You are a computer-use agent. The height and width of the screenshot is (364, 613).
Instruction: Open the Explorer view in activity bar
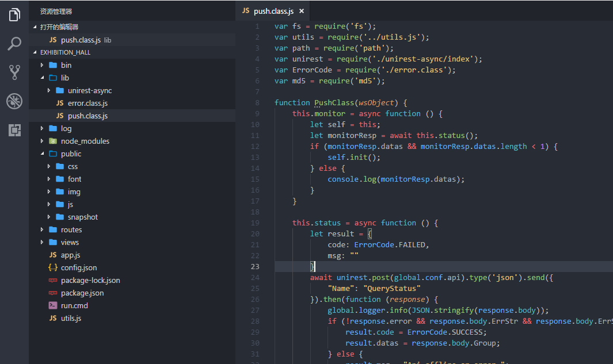click(14, 15)
